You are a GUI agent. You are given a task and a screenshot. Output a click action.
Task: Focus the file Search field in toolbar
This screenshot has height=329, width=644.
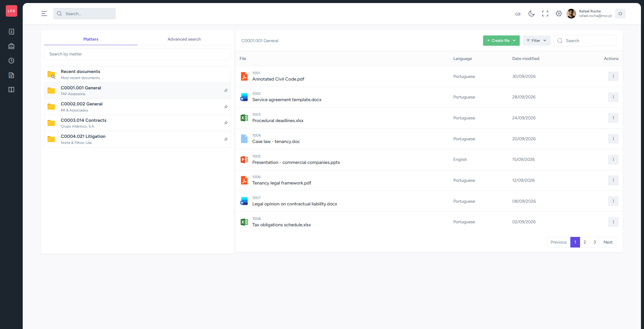point(585,41)
